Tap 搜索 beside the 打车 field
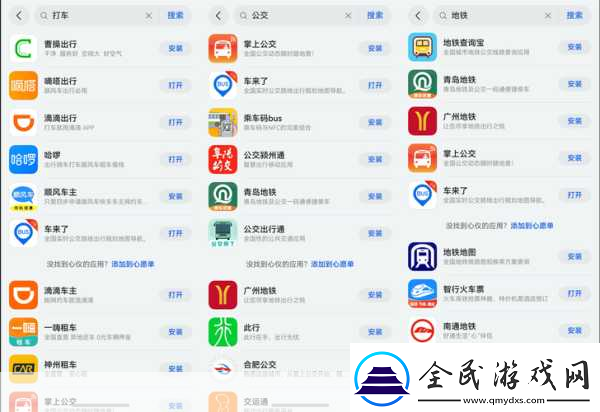This screenshot has height=412, width=600. [176, 15]
